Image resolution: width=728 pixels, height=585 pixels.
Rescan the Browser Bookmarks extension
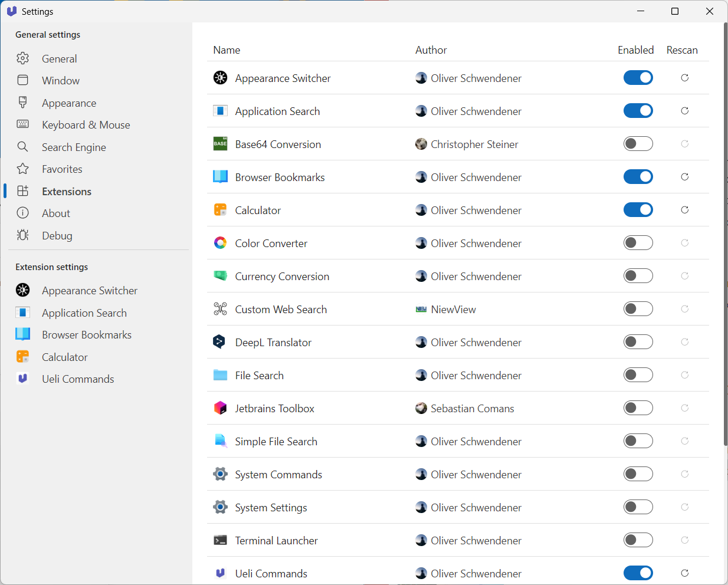[684, 177]
